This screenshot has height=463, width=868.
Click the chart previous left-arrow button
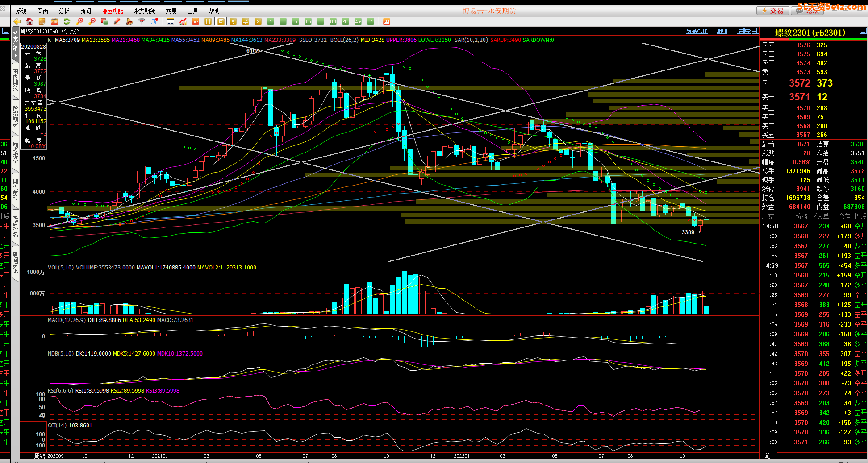coord(740,31)
